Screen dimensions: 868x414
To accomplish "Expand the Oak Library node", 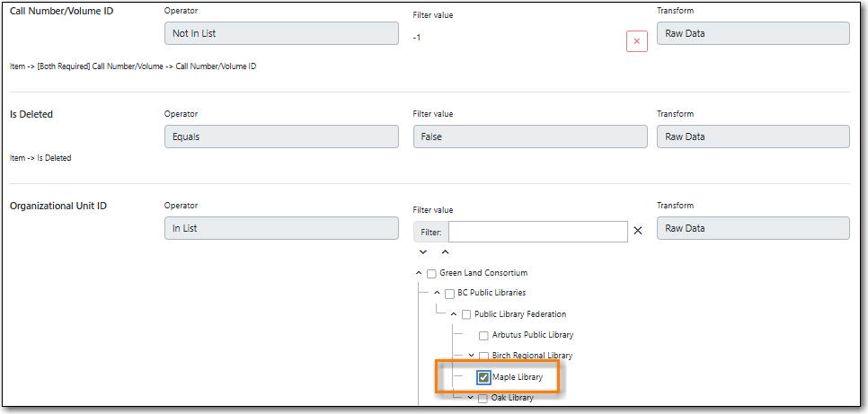I will click(471, 397).
